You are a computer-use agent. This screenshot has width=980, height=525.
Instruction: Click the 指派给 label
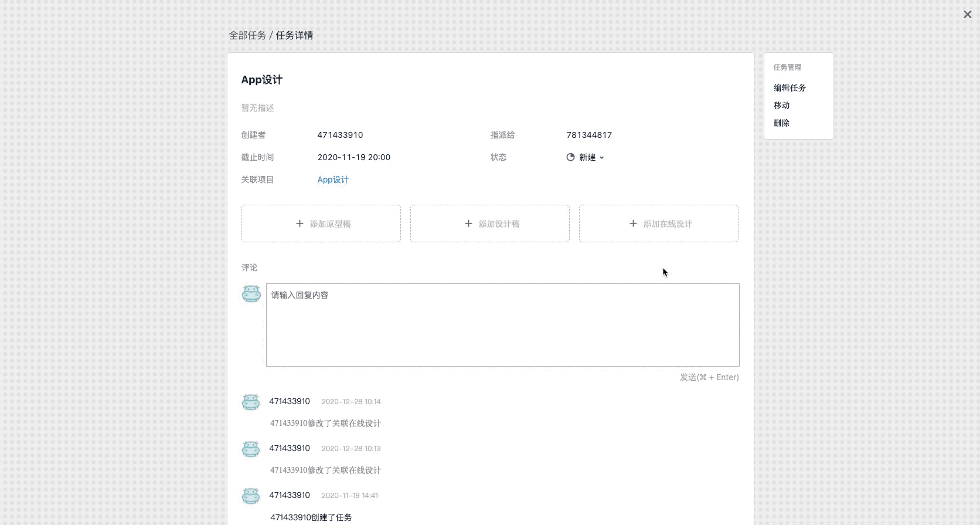503,135
